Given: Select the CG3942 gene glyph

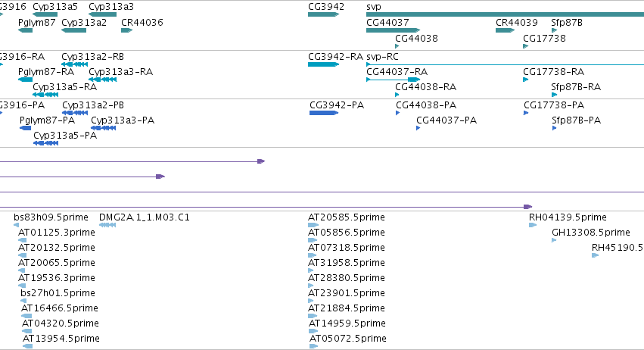Looking at the screenshot, I should coord(324,15).
